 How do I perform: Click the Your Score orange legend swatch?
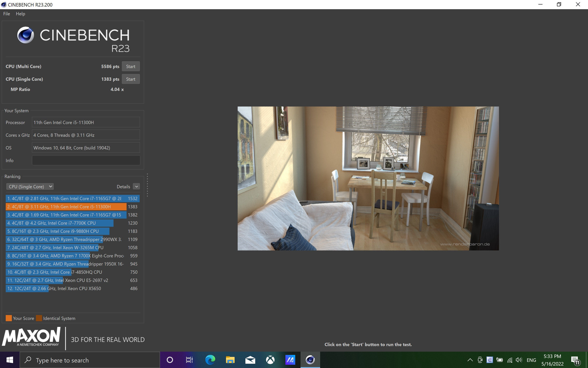pos(9,318)
